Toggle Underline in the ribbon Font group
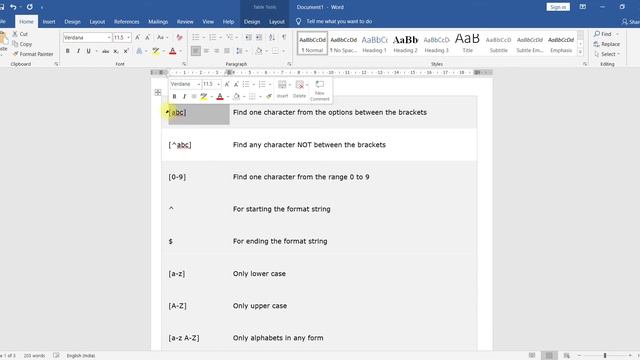This screenshot has height=360, width=640. [88, 51]
